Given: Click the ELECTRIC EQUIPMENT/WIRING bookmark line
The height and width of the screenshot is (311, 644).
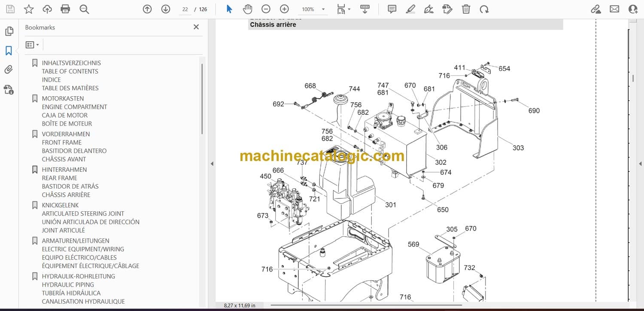Looking at the screenshot, I should click(x=83, y=249).
